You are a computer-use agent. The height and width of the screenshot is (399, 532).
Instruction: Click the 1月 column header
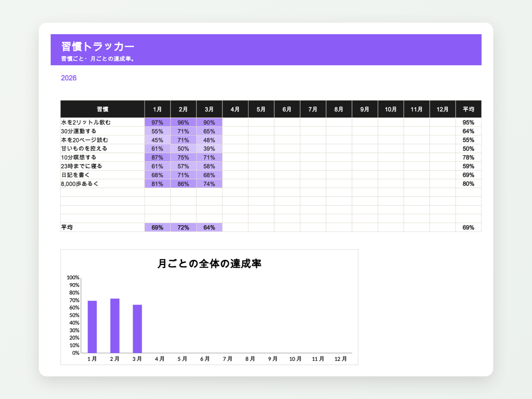(157, 109)
